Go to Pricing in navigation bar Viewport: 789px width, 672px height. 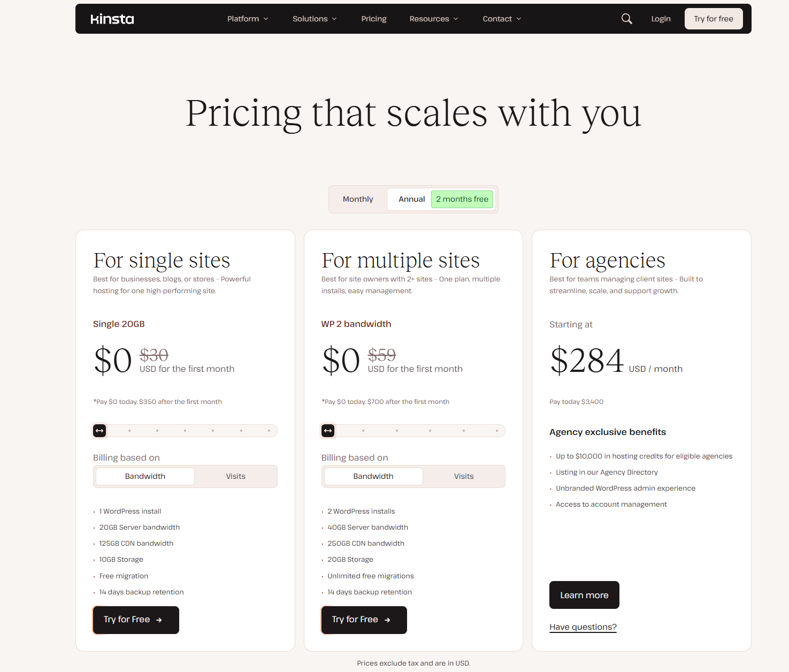(x=374, y=19)
